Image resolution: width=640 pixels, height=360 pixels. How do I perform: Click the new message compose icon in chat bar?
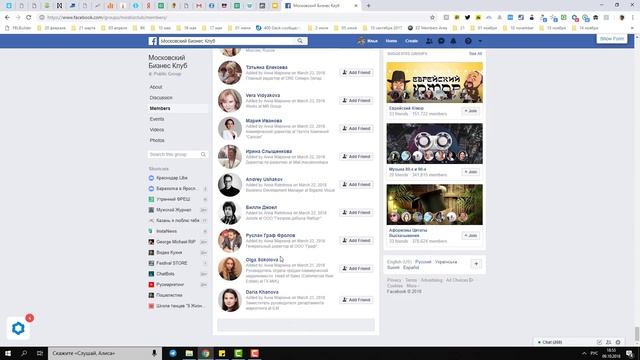pos(599,342)
